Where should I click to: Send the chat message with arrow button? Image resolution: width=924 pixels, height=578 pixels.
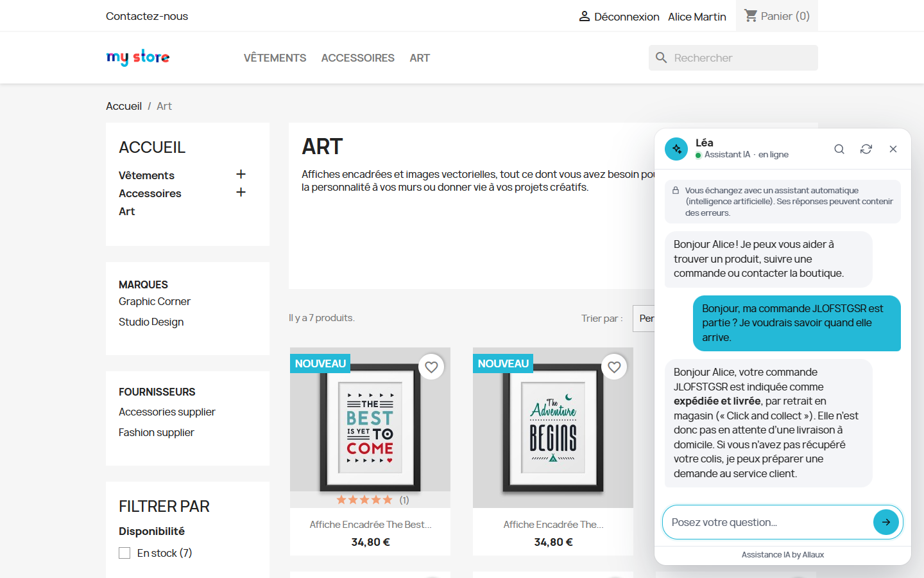[886, 522]
